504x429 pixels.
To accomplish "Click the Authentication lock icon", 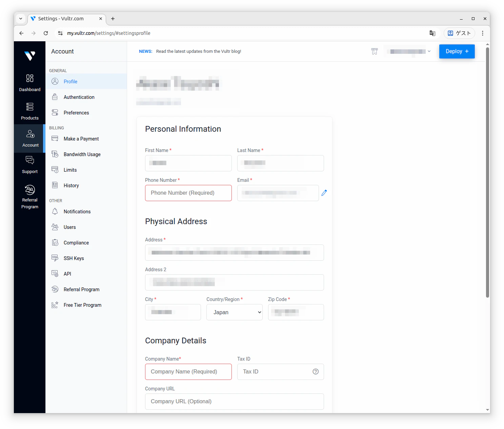I will click(x=55, y=97).
